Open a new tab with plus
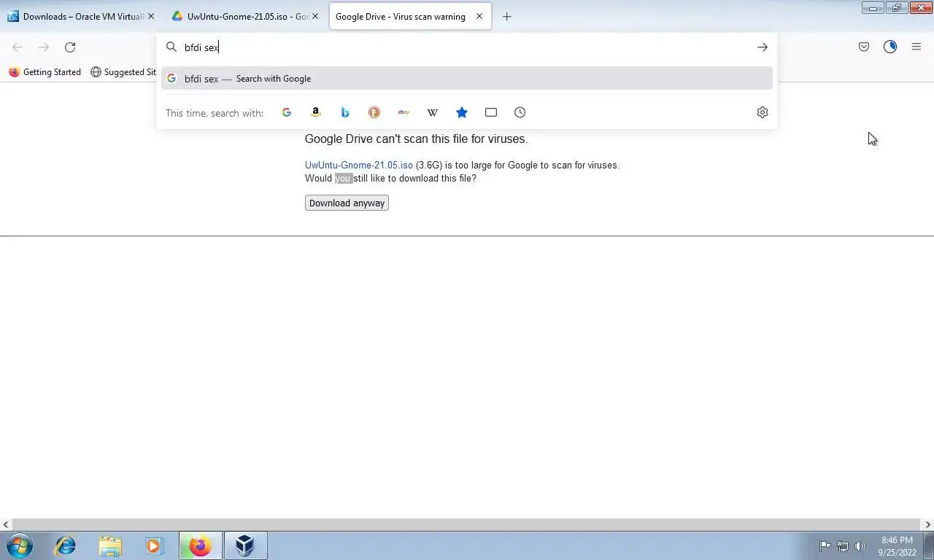934x560 pixels. coord(507,17)
